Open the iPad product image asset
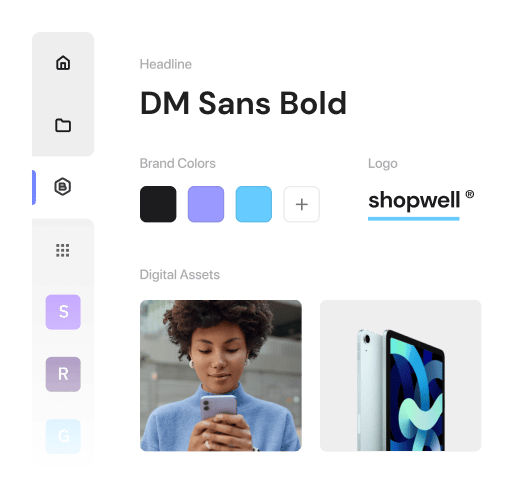 pyautogui.click(x=400, y=376)
